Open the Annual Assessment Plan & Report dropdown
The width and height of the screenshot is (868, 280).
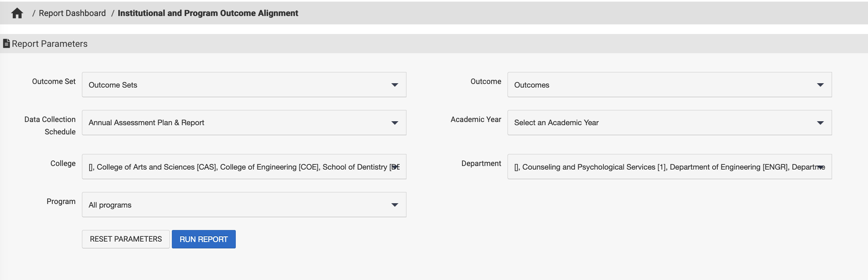(x=244, y=123)
